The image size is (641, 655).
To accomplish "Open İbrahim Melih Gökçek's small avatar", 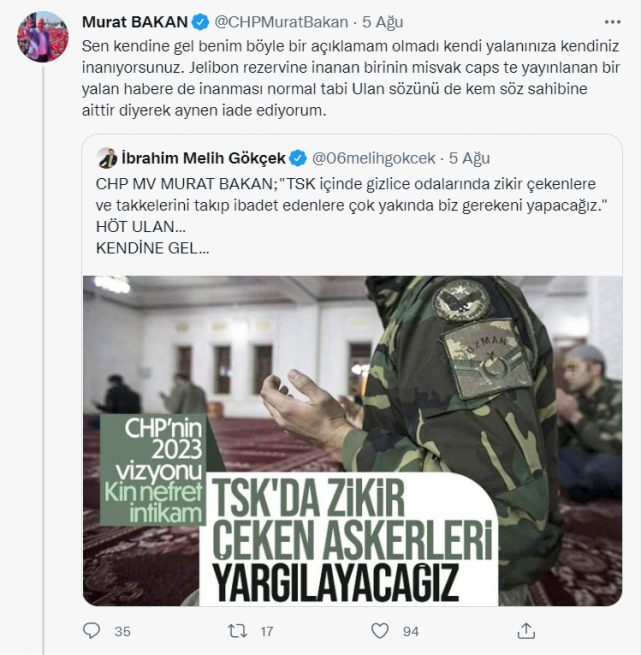I will click(x=107, y=158).
